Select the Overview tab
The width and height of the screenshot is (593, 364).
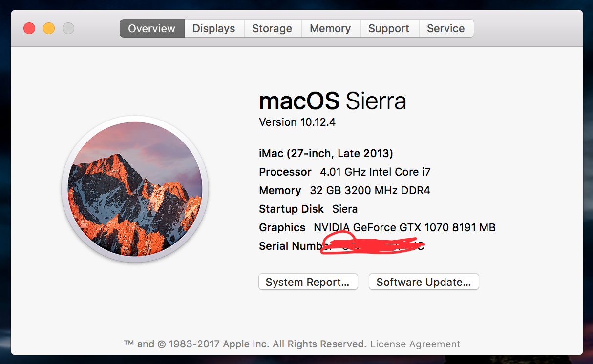click(152, 28)
